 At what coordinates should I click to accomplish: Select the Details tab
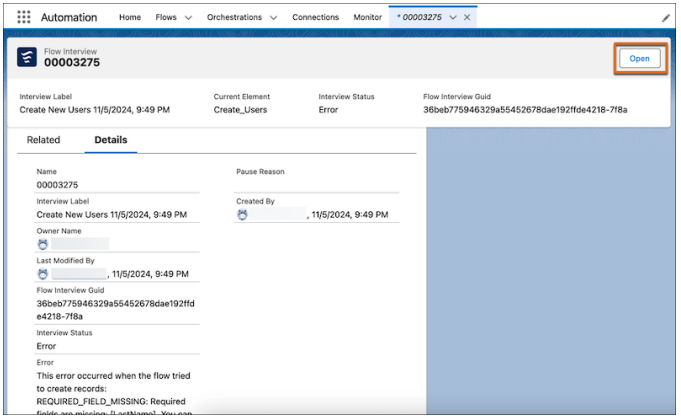(x=111, y=140)
